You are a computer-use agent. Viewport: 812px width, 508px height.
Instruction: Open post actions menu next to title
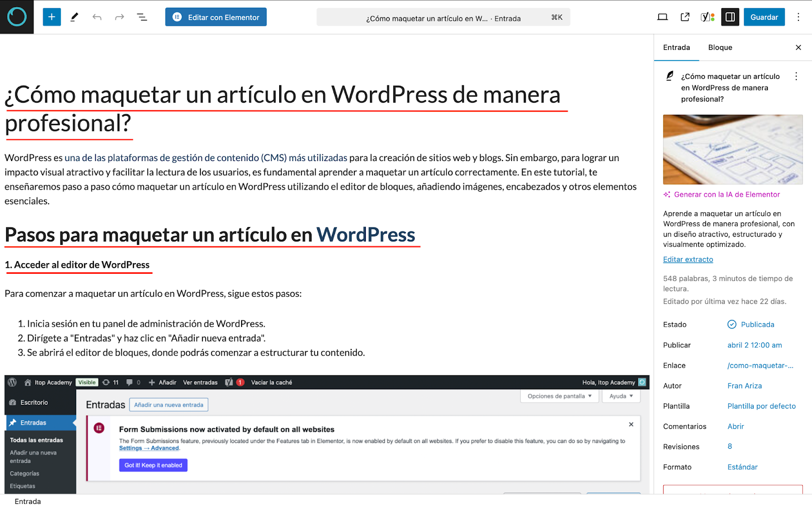tap(796, 76)
